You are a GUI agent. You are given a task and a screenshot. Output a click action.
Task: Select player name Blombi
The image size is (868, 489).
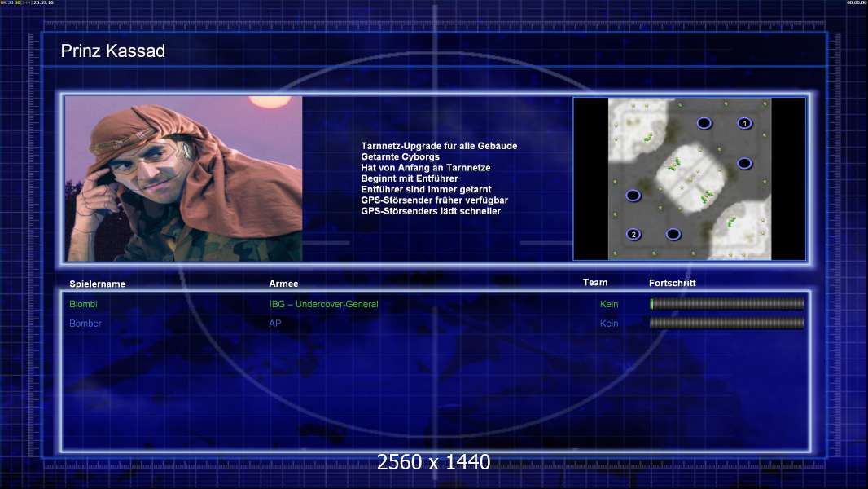(x=83, y=305)
